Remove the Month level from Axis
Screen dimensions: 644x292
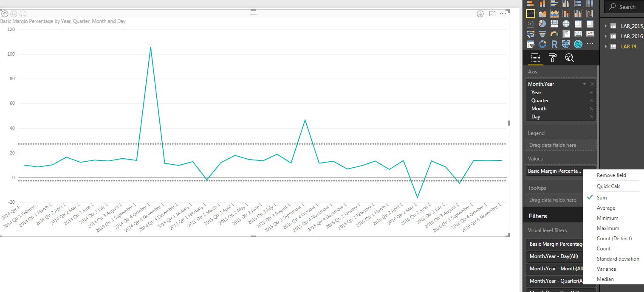pyautogui.click(x=592, y=109)
